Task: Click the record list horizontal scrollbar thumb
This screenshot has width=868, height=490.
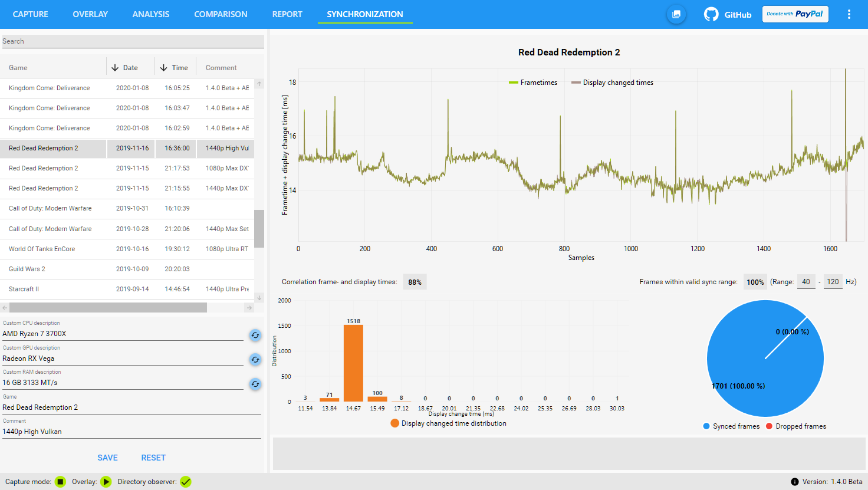Action: point(108,308)
